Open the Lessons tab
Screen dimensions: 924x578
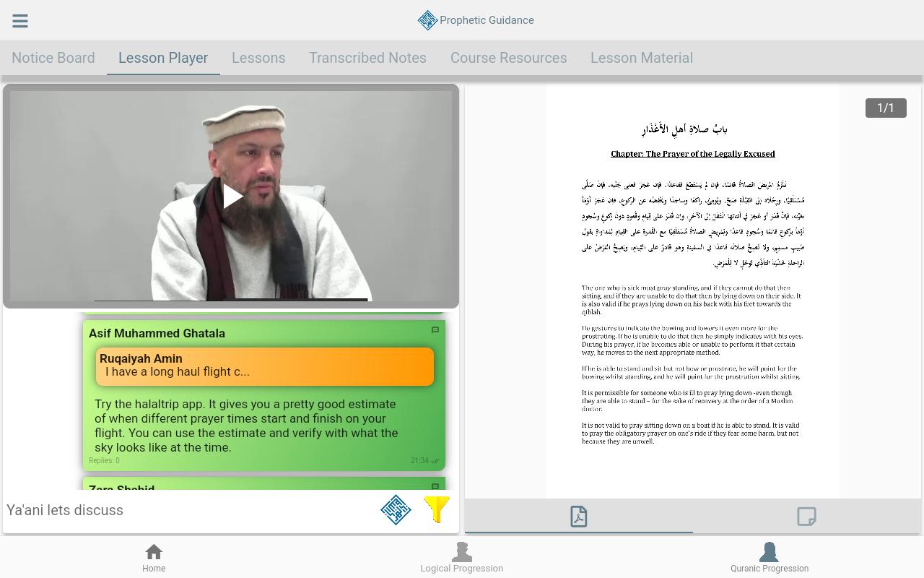(258, 58)
